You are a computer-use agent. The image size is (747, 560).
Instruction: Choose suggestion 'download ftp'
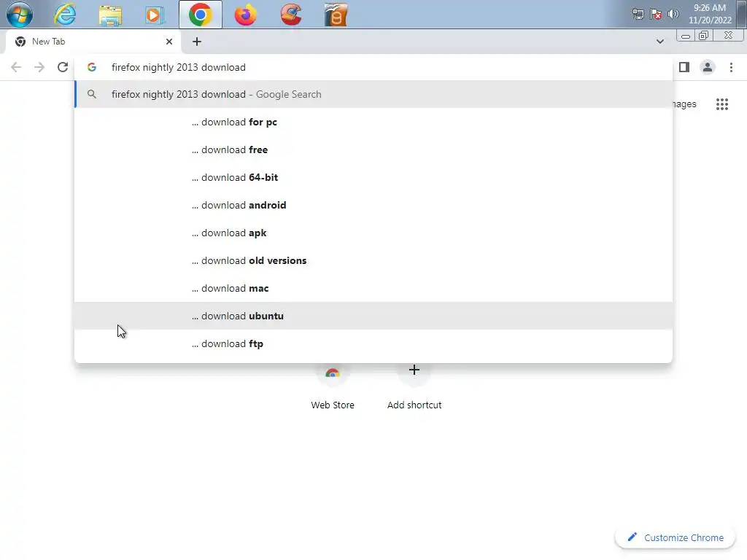pyautogui.click(x=373, y=343)
